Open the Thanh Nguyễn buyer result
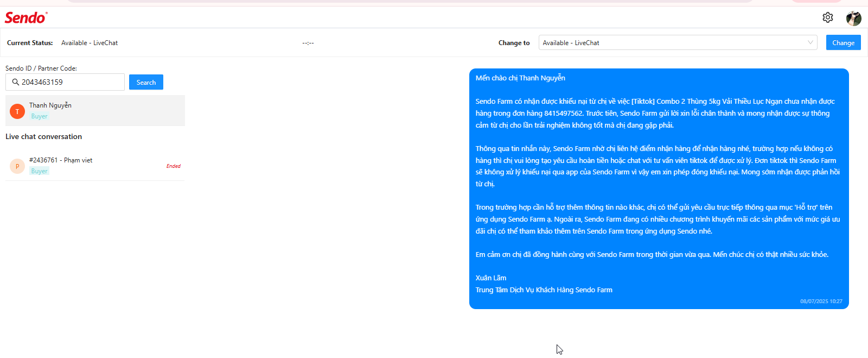The width and height of the screenshot is (868, 358). click(x=95, y=110)
